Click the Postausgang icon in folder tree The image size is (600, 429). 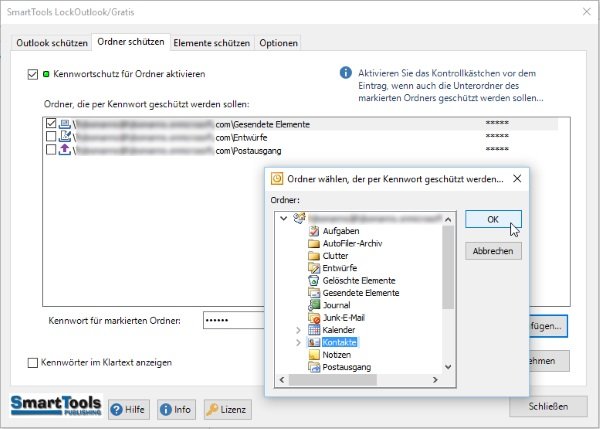click(314, 367)
